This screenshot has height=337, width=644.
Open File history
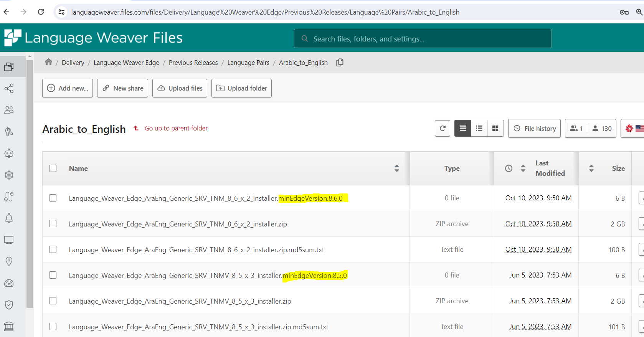point(534,128)
